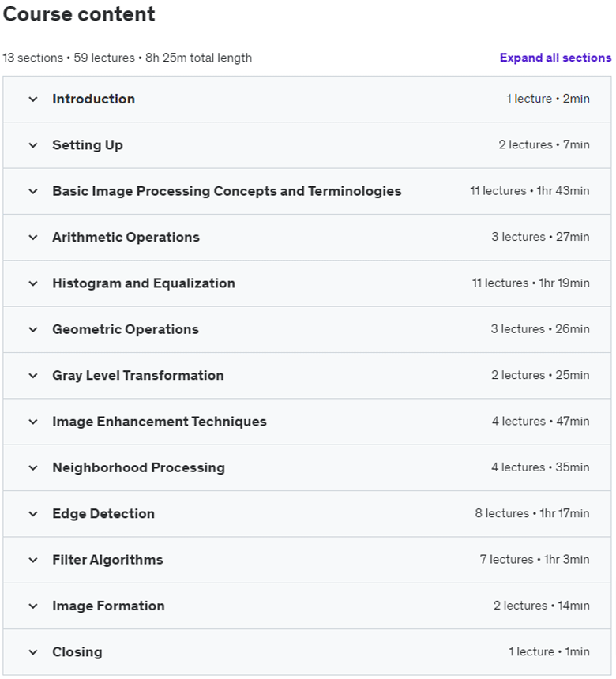Expand Histogram and Equalization chevron
Image resolution: width=616 pixels, height=679 pixels.
33,283
